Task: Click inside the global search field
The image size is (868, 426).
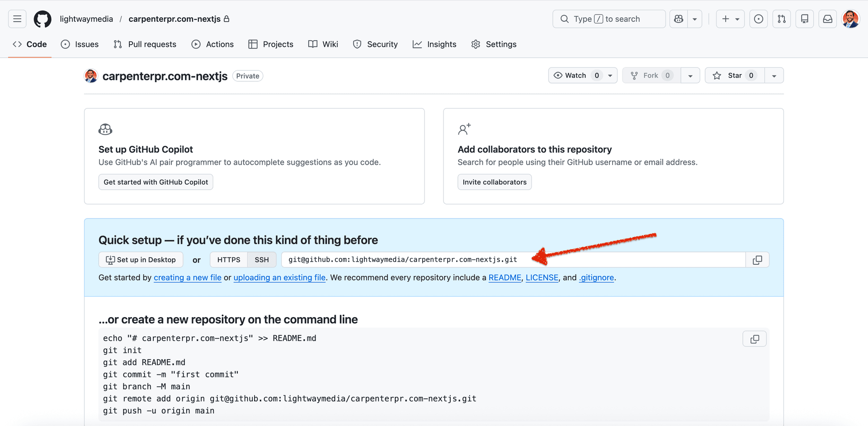Action: [x=609, y=19]
